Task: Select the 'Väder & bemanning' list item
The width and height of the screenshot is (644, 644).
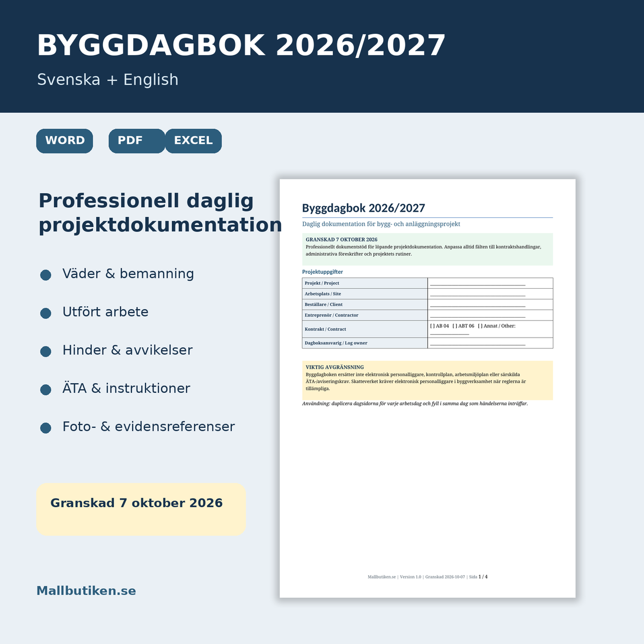Action: click(128, 274)
